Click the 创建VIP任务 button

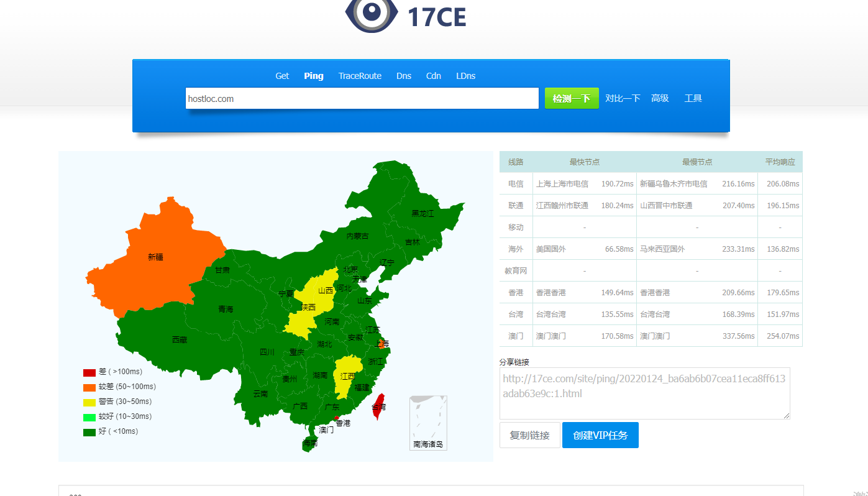pos(600,435)
